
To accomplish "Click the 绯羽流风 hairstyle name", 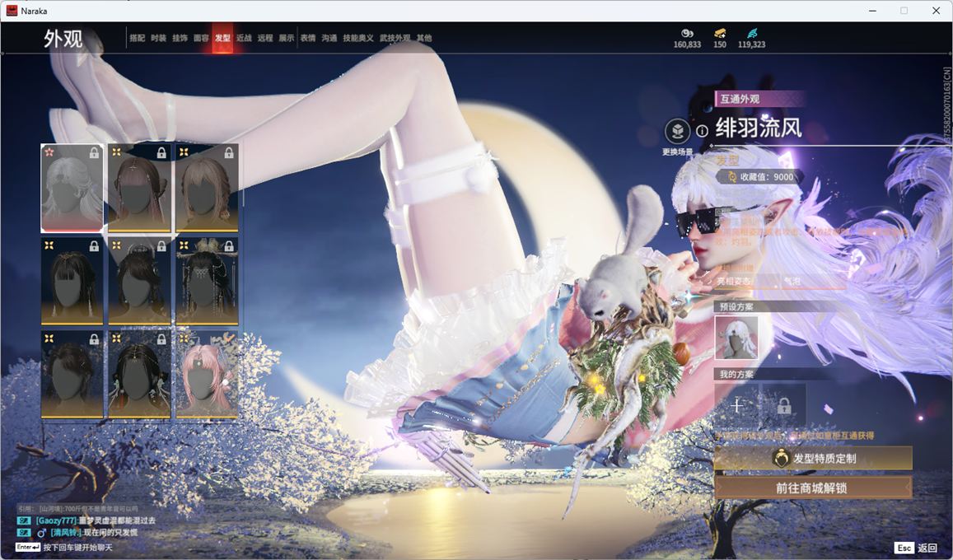I will point(759,128).
